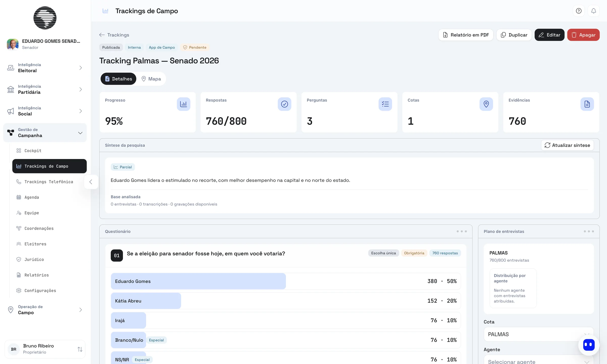Expand Inteligência Social section

click(45, 111)
